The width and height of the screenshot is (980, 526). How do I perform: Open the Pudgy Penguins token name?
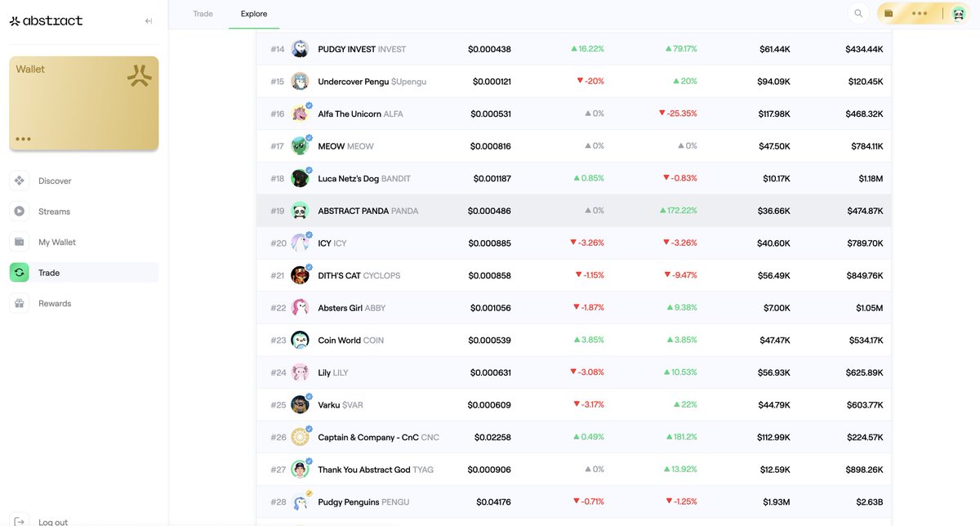348,502
